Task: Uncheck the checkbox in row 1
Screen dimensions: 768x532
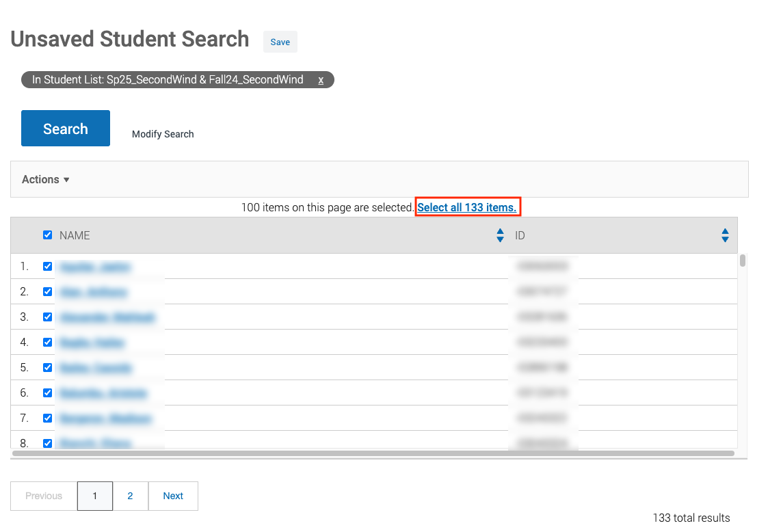Action: click(47, 267)
